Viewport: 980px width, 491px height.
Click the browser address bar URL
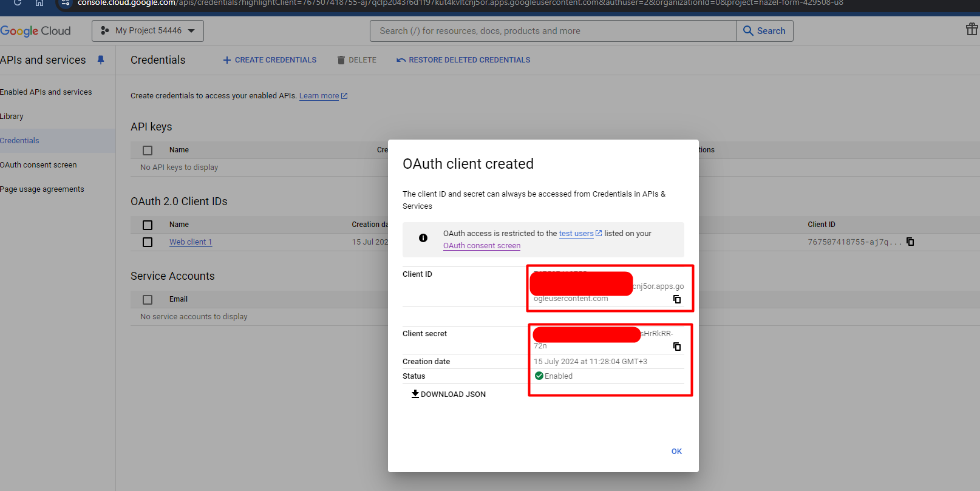(x=460, y=3)
